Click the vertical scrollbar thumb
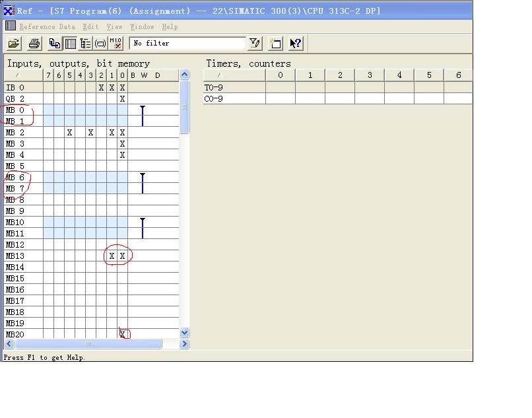Screen dimensions: 532x418 [x=184, y=107]
